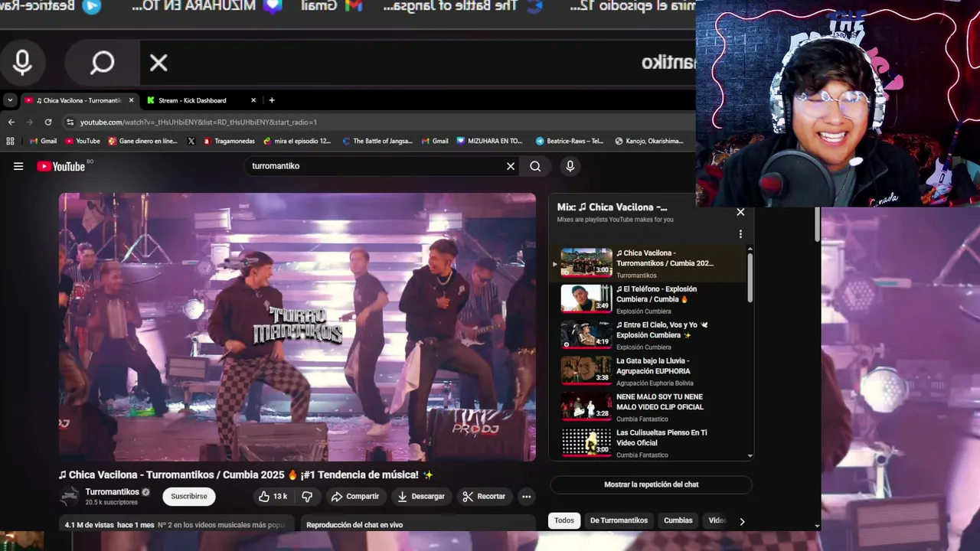
Task: Open the apps grid in bookmarks bar
Action: tap(10, 141)
